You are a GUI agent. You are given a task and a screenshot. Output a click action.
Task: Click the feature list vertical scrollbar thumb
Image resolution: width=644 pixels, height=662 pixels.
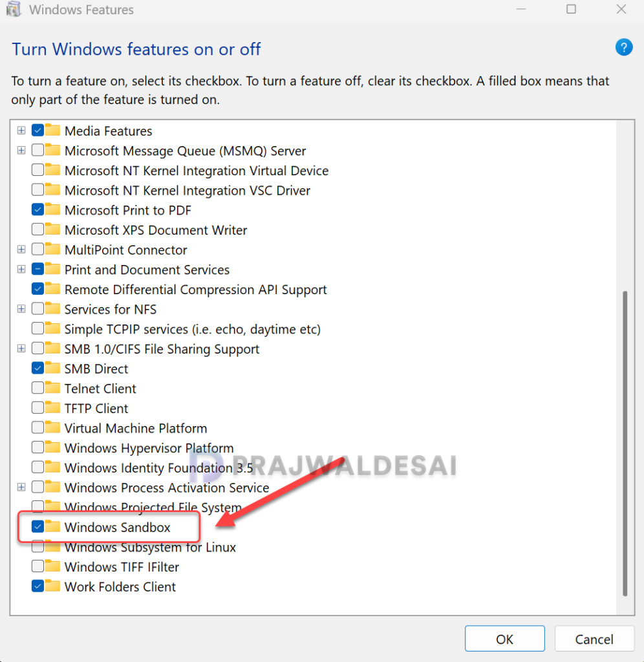[625, 443]
